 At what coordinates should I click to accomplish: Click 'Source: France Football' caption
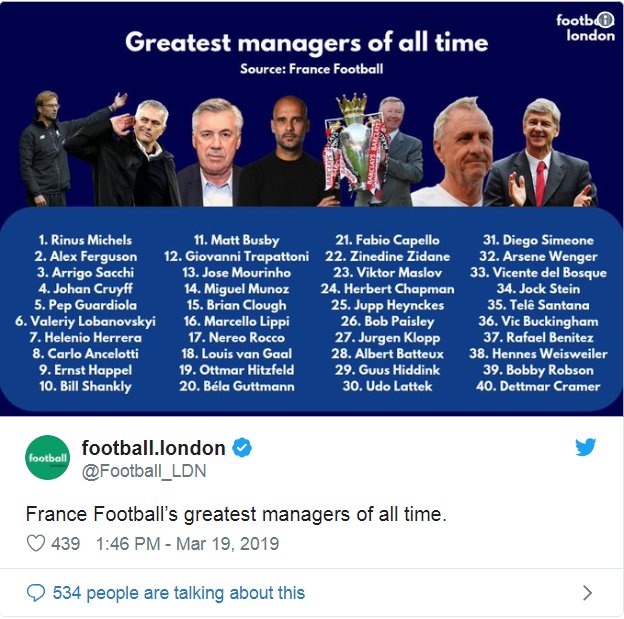(x=312, y=69)
